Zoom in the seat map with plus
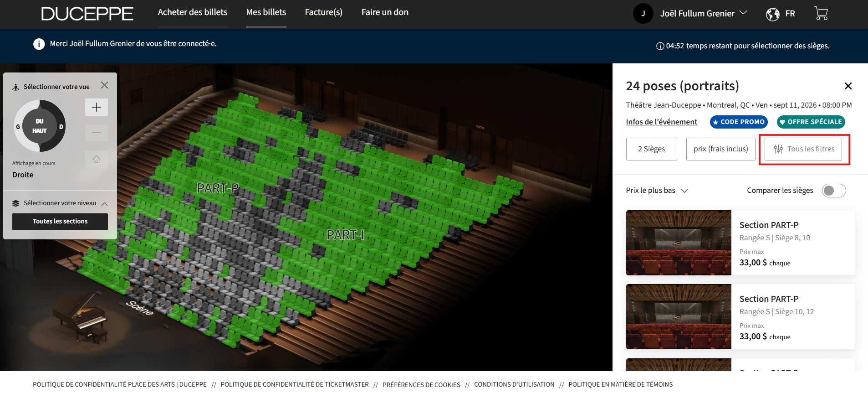Screen dimensions: 868x393 click(x=97, y=107)
